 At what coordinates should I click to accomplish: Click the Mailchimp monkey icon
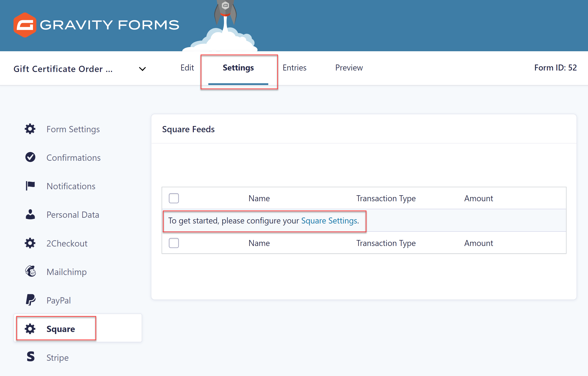click(30, 271)
